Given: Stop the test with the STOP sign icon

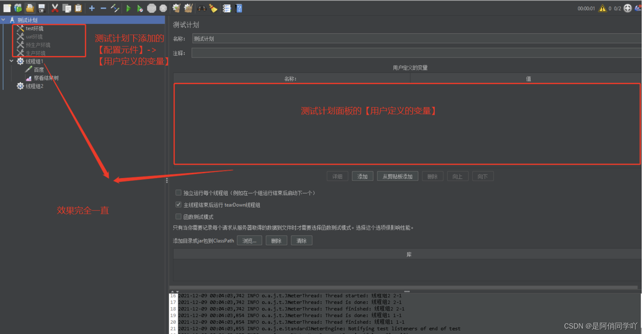Looking at the screenshot, I should point(152,8).
